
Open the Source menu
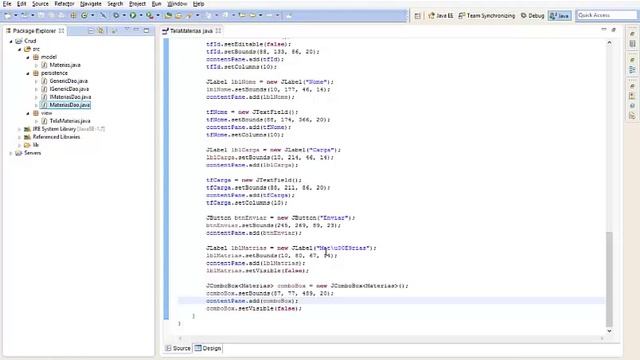[x=40, y=4]
